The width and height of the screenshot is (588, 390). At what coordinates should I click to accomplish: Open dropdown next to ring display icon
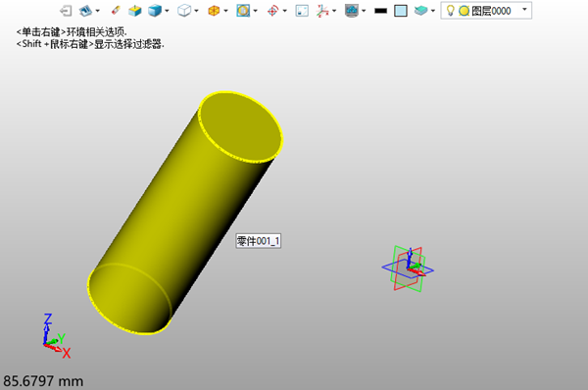tap(256, 11)
